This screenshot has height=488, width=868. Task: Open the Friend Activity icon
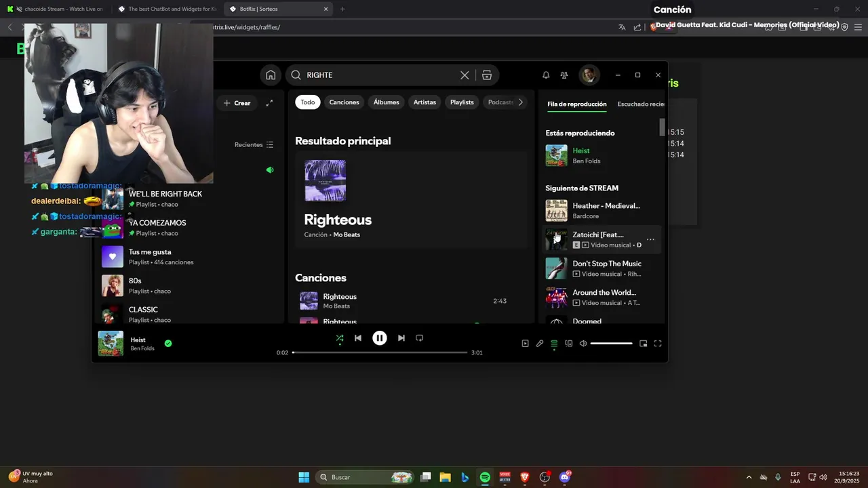(564, 75)
